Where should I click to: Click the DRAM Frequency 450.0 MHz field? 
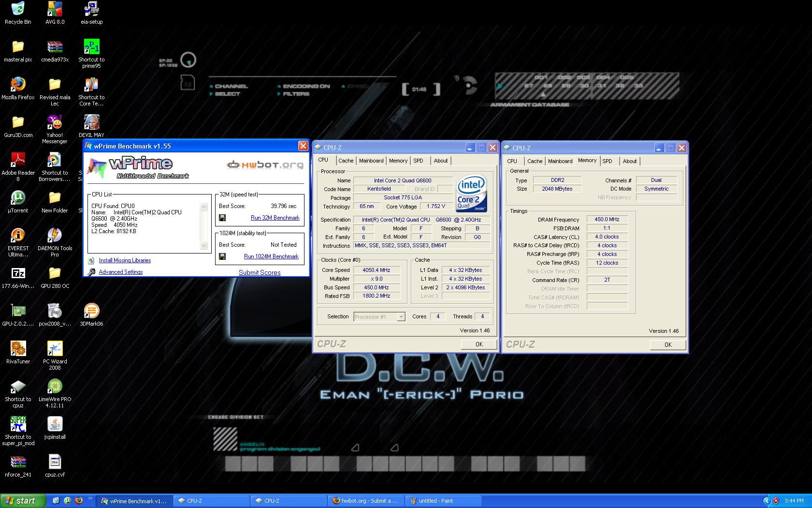(607, 219)
